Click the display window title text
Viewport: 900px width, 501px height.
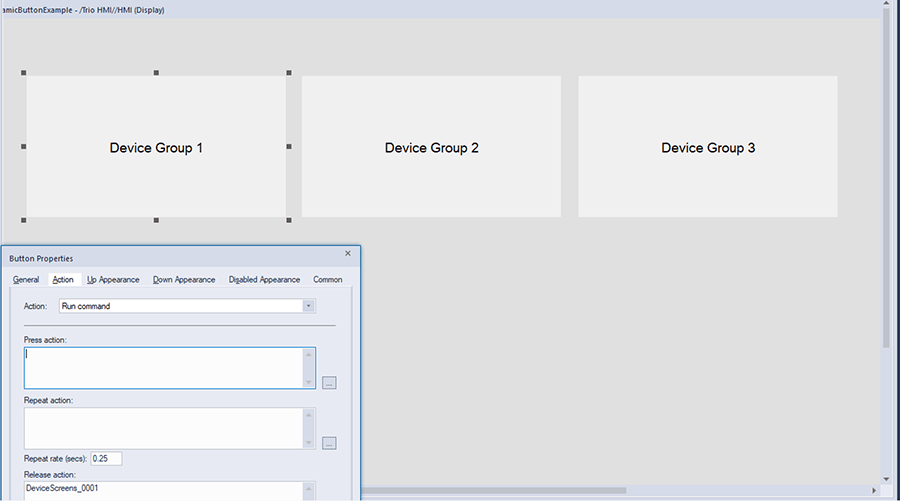(x=83, y=10)
